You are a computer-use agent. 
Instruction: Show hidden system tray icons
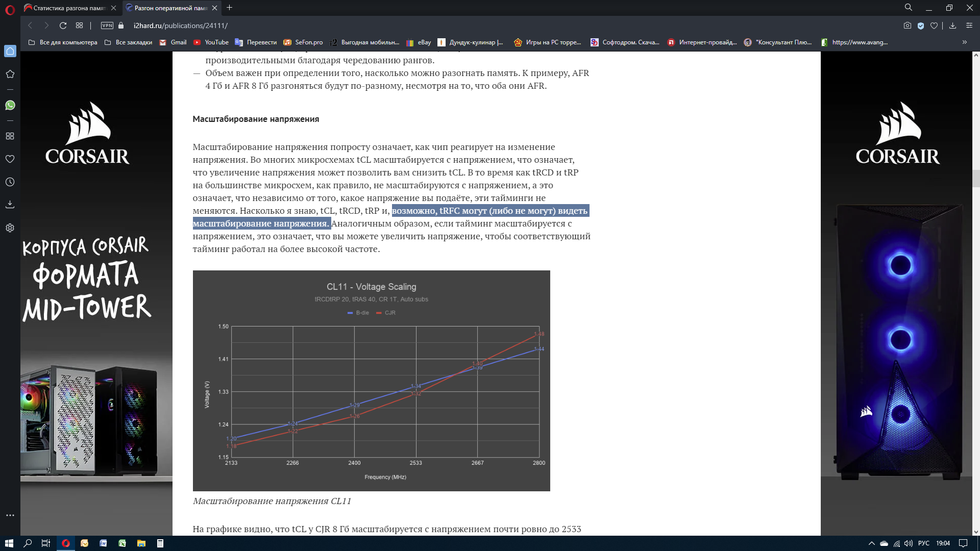[871, 543]
